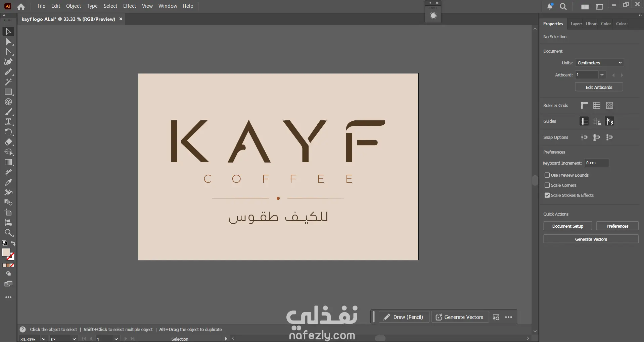
Task: Select the Shape Builder tool
Action: [8, 152]
